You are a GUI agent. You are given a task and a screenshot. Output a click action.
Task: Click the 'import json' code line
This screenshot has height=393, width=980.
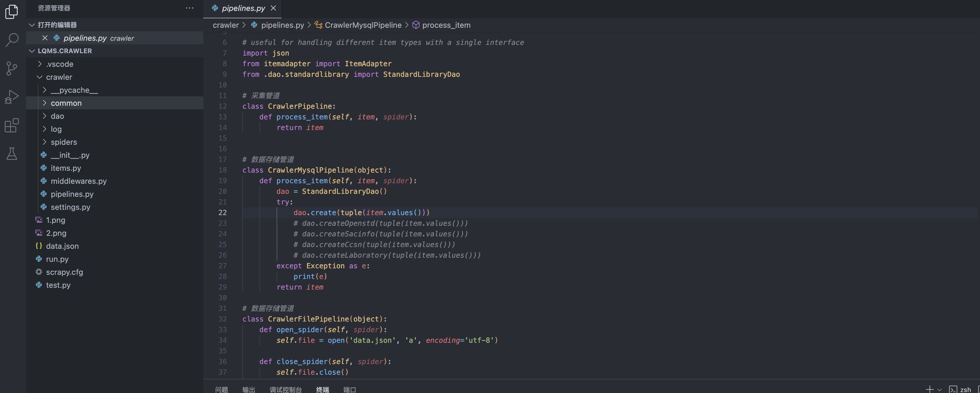(x=266, y=53)
